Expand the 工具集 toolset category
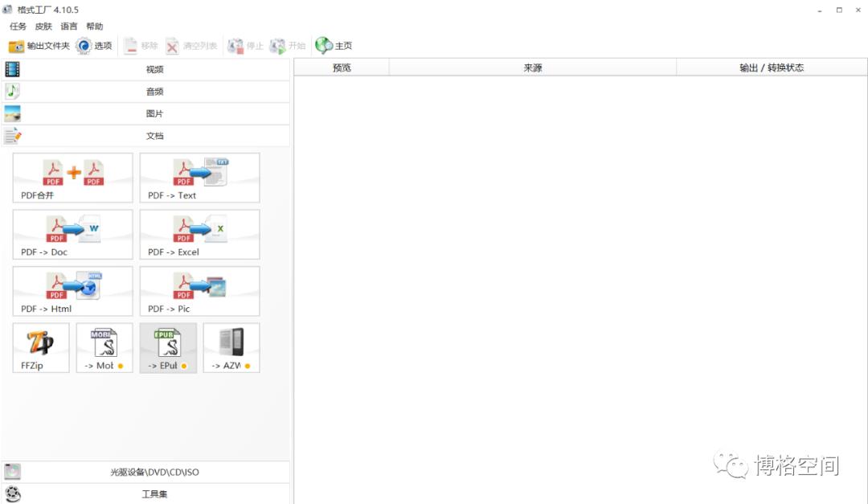 pos(145,494)
